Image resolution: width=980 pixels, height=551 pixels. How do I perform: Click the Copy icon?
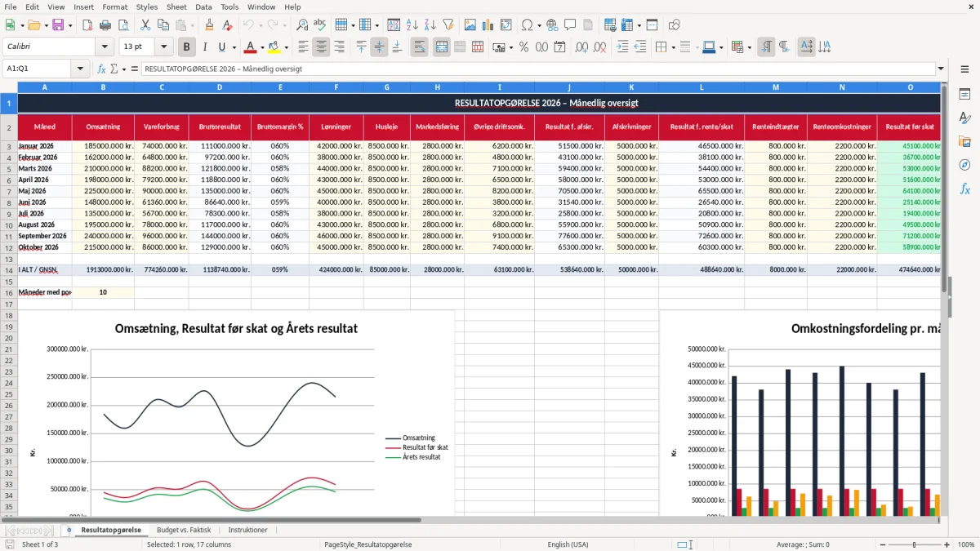tap(163, 25)
